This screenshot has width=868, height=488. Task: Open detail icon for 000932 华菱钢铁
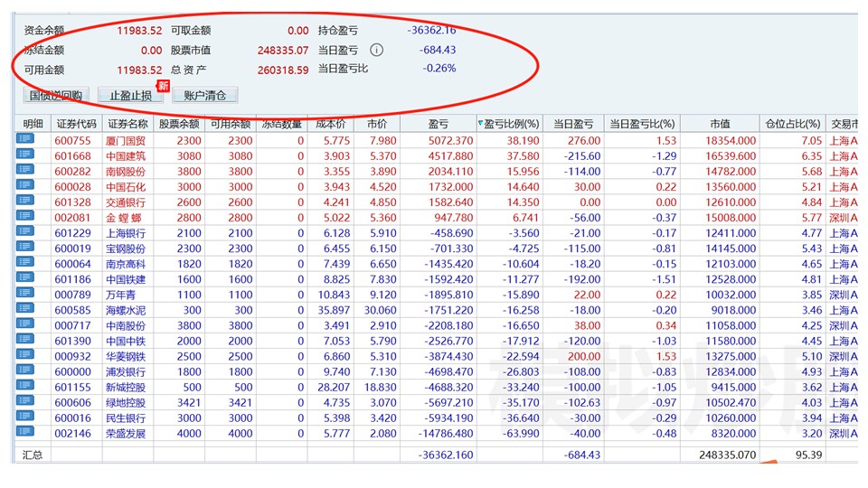25,354
